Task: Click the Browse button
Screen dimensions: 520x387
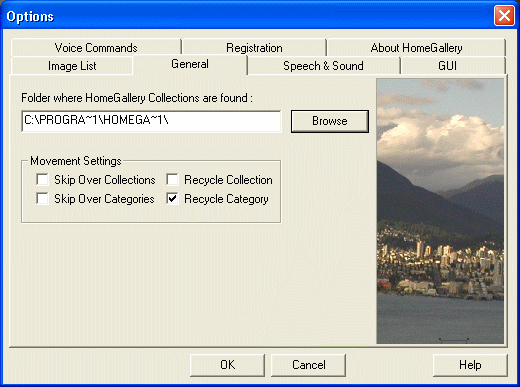Action: 330,121
